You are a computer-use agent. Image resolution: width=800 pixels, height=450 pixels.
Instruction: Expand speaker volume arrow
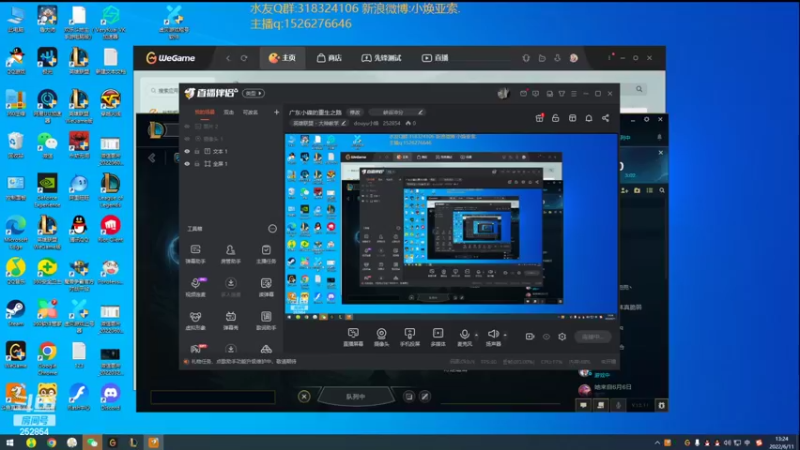tap(505, 335)
